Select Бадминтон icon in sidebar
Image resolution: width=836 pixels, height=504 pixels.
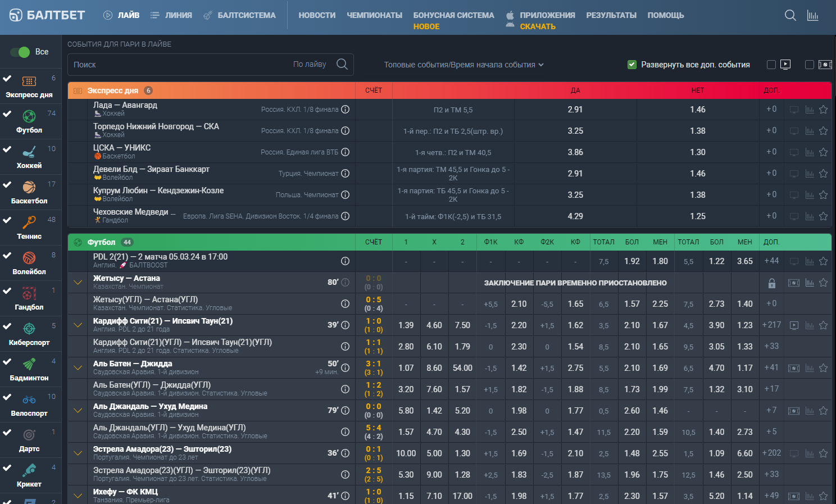(x=29, y=364)
